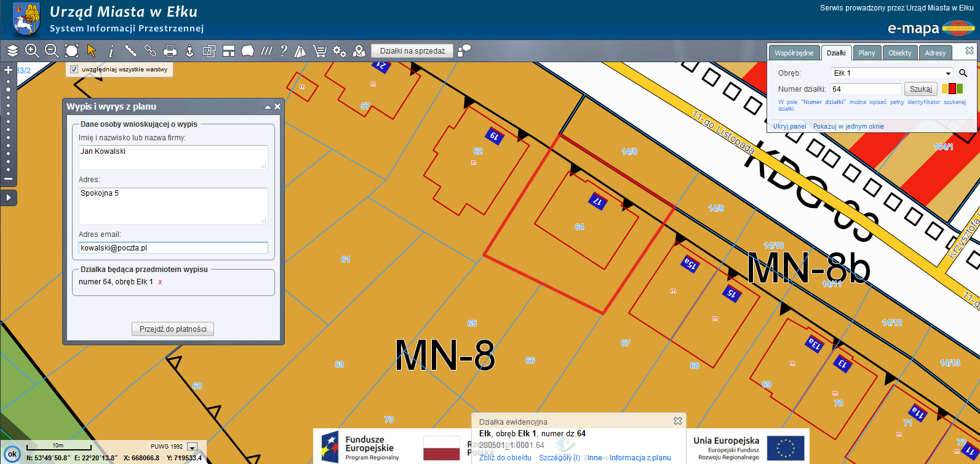This screenshot has width=980, height=464.
Task: Close the search panel with X icon
Action: (x=970, y=50)
